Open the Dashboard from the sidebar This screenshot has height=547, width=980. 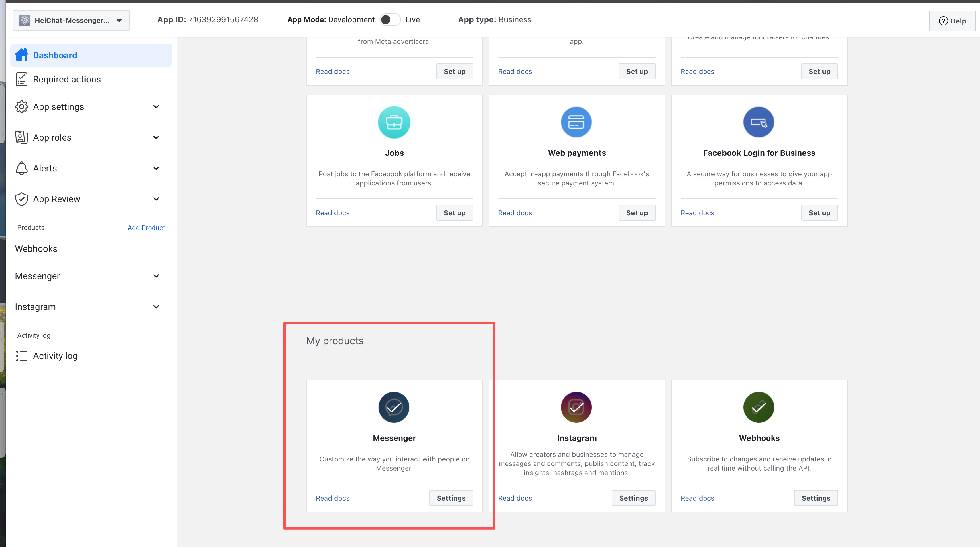coord(55,55)
